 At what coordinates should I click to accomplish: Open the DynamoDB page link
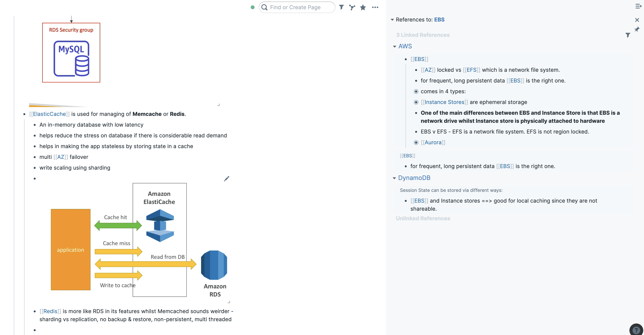(x=414, y=178)
